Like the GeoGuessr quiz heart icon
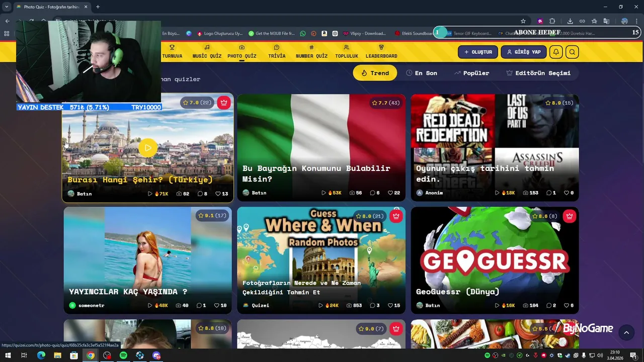The height and width of the screenshot is (362, 644). tap(569, 306)
